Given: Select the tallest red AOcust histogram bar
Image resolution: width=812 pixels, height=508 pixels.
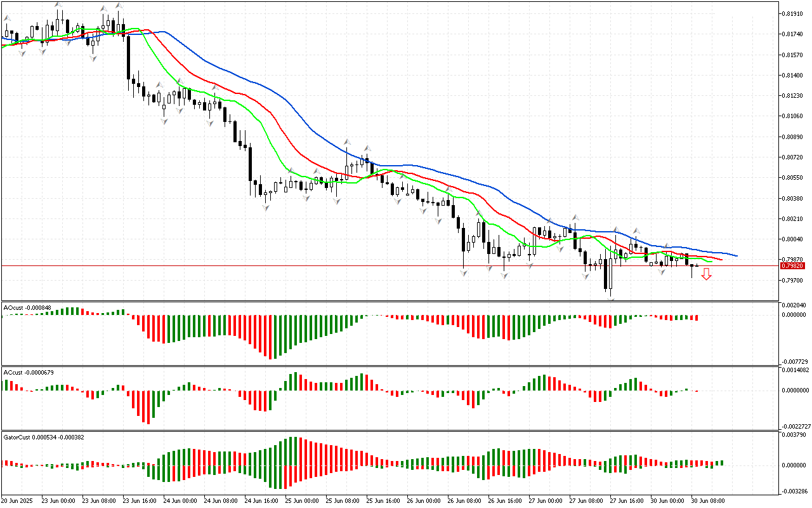Looking at the screenshot, I should pos(270,337).
